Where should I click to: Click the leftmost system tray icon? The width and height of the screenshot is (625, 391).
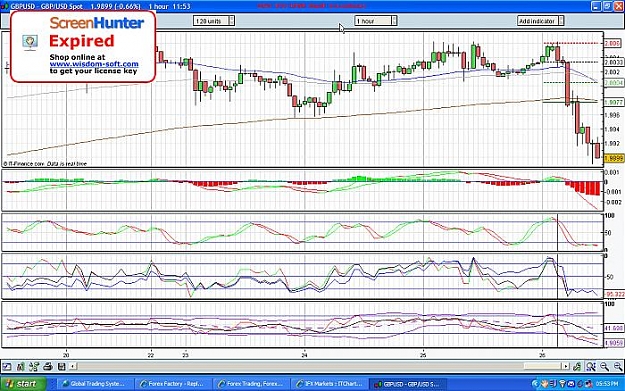click(x=536, y=384)
